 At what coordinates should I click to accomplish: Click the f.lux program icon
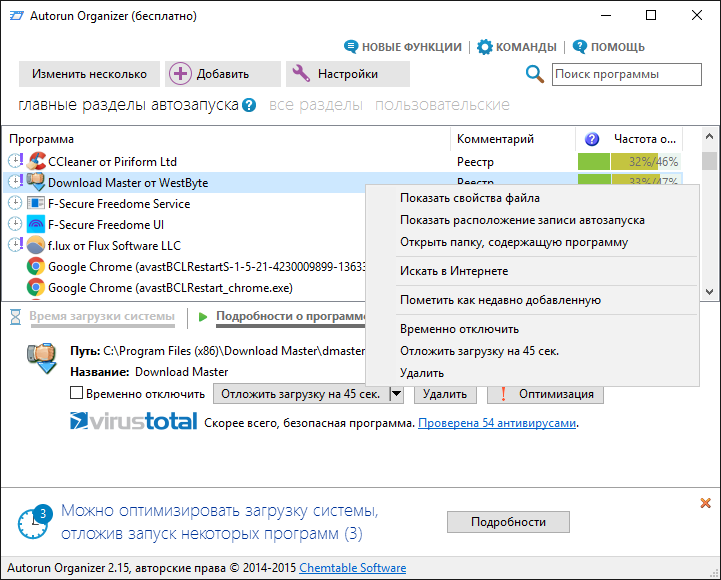coord(36,245)
